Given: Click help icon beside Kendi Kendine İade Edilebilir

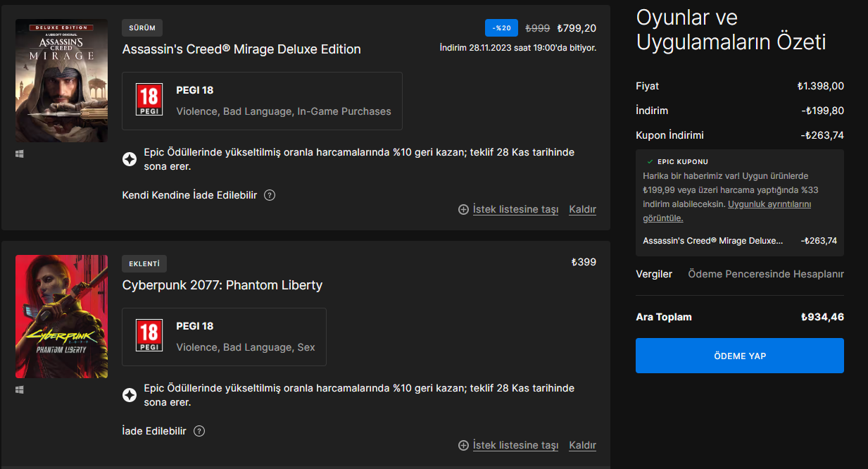Looking at the screenshot, I should click(270, 195).
